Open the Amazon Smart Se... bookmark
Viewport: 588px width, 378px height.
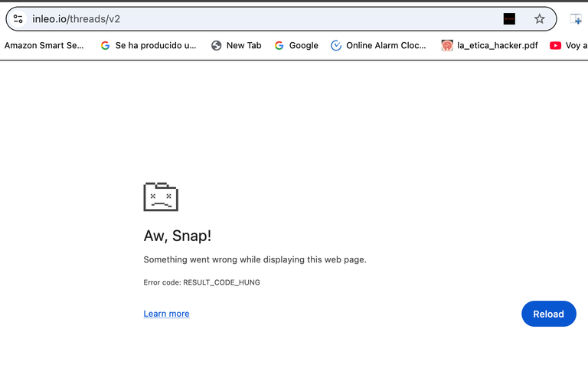pyautogui.click(x=44, y=45)
